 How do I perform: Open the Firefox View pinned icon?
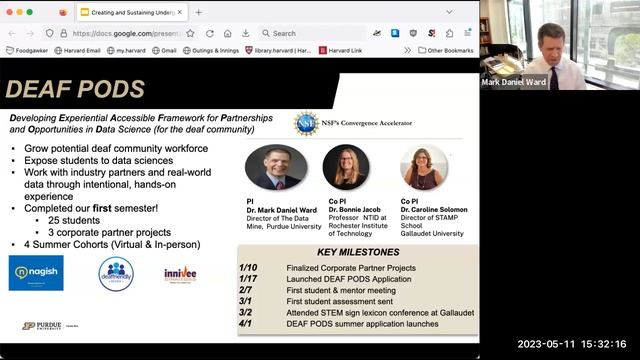63,12
